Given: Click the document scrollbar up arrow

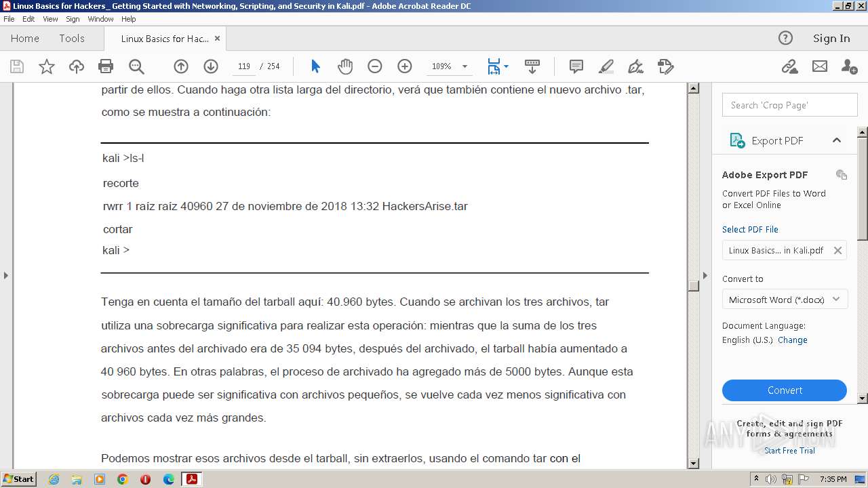Looking at the screenshot, I should 693,88.
